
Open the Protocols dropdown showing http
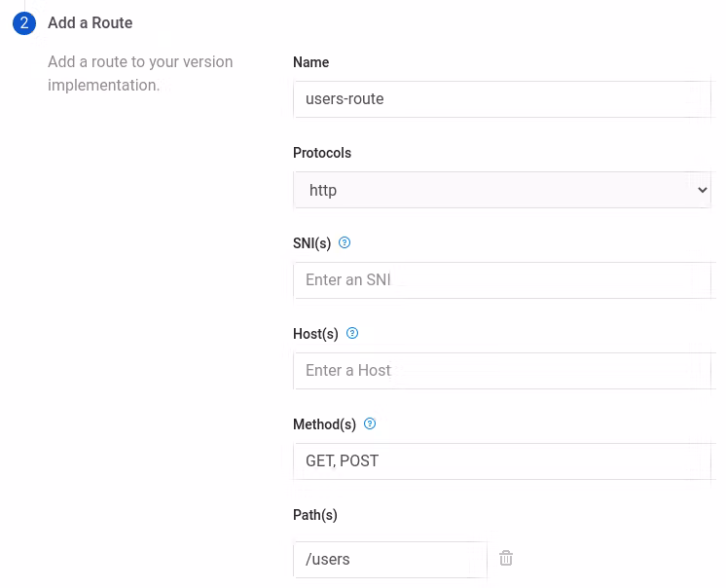tap(501, 190)
